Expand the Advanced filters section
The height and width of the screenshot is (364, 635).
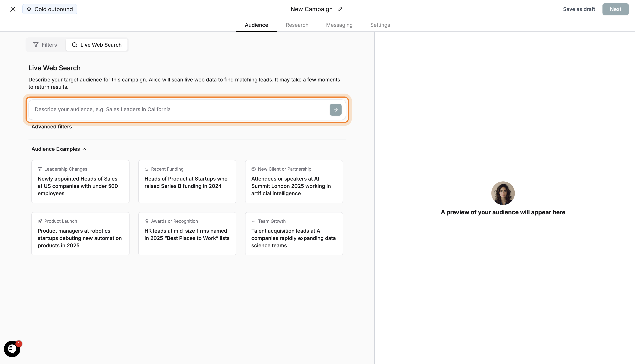(51, 126)
